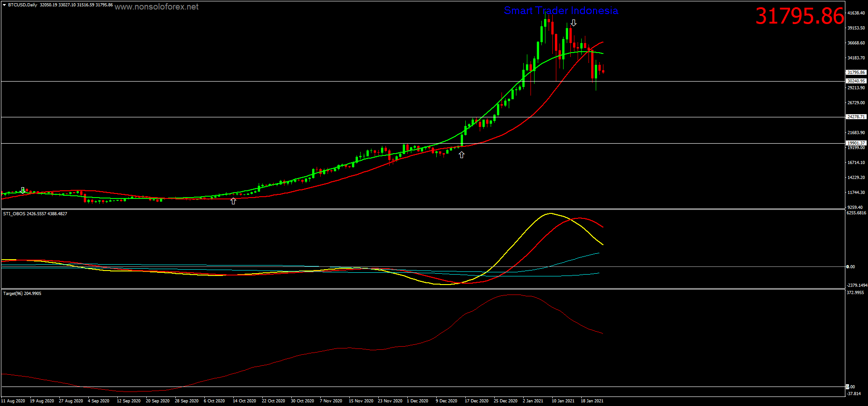The image size is (868, 406).
Task: Click the -2379.1494 STI_OBOS scale value
Action: 856,285
